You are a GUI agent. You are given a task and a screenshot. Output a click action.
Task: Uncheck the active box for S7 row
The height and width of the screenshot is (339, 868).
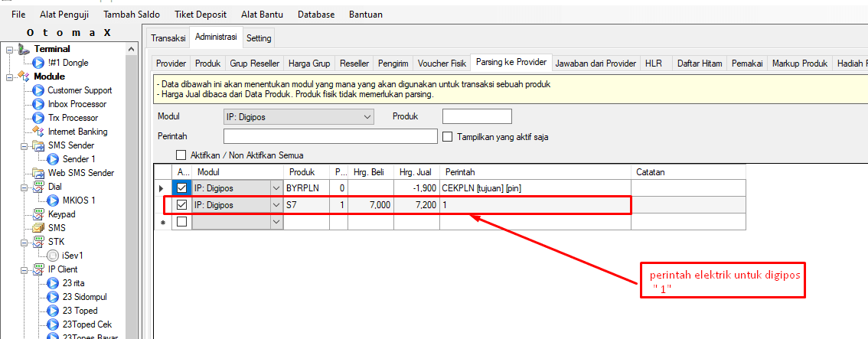(x=181, y=205)
